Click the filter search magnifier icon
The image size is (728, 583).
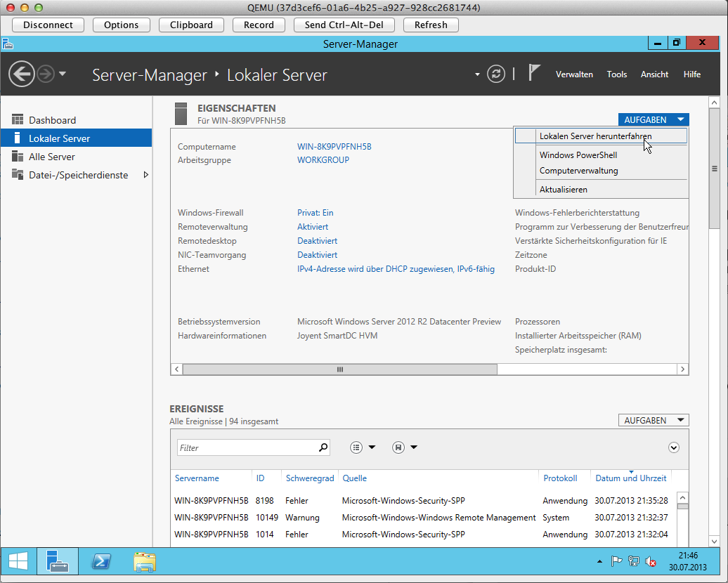tap(323, 447)
